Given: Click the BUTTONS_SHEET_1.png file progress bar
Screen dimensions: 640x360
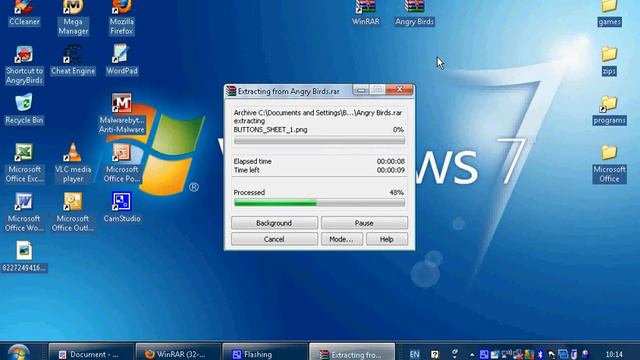Looking at the screenshot, I should click(319, 140).
